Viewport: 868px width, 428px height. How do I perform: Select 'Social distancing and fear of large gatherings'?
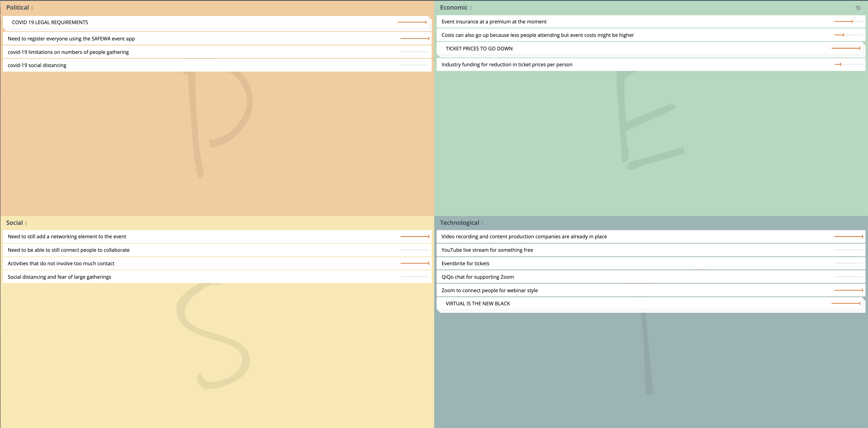tap(59, 277)
